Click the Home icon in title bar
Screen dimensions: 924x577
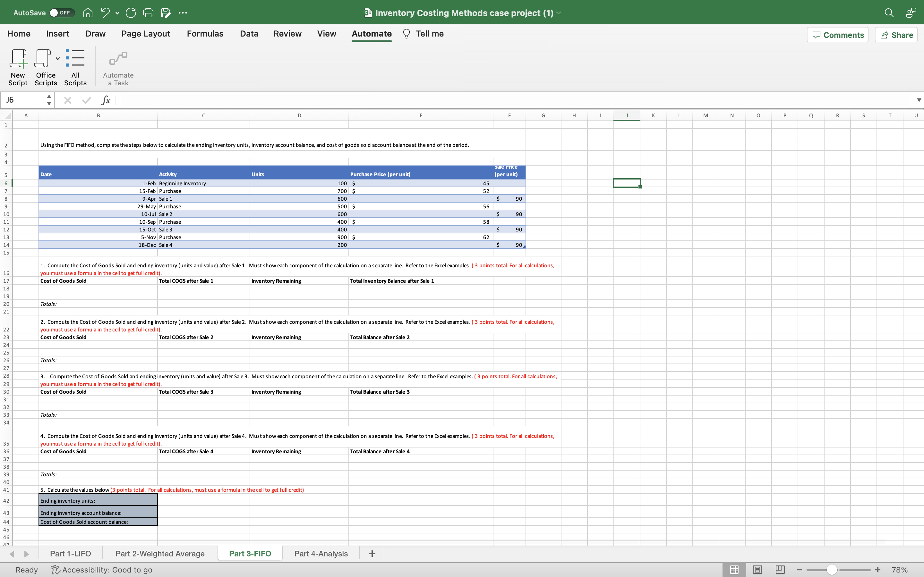coord(88,13)
